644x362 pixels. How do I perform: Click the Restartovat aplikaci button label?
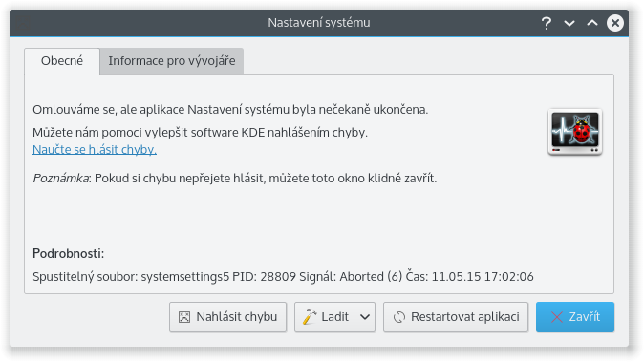465,317
